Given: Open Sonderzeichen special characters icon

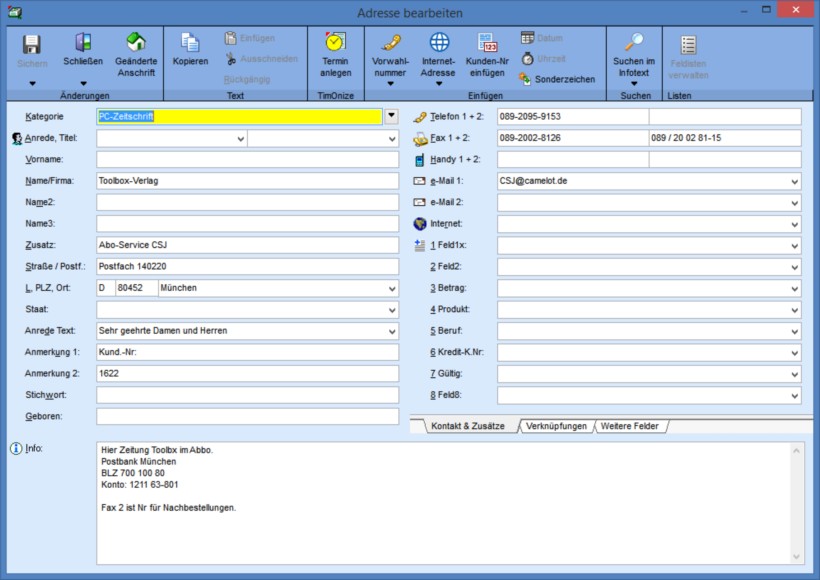Looking at the screenshot, I should pos(525,79).
